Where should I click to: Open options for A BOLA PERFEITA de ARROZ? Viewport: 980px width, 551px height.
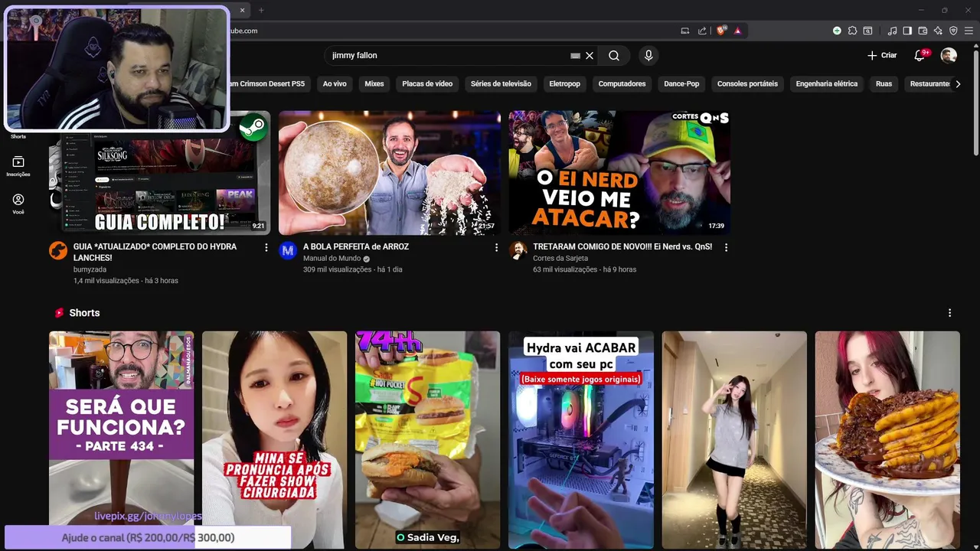coord(496,247)
